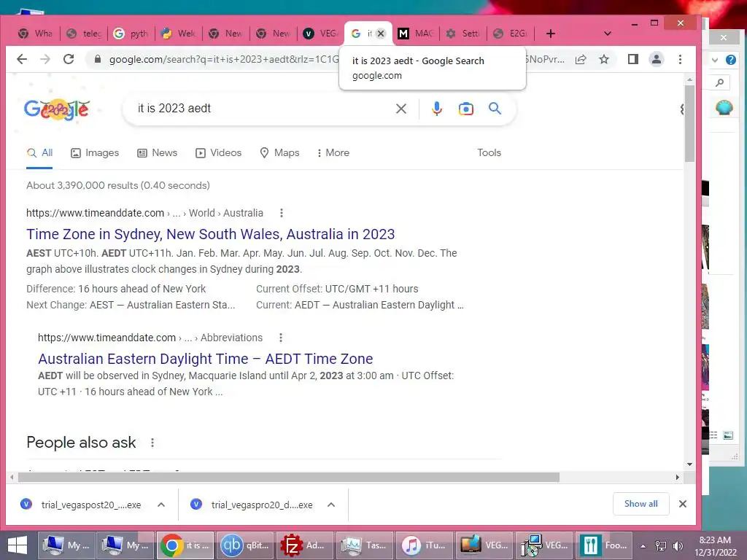747x560 pixels.
Task: Close the active Google Search tab
Action: coord(381,34)
